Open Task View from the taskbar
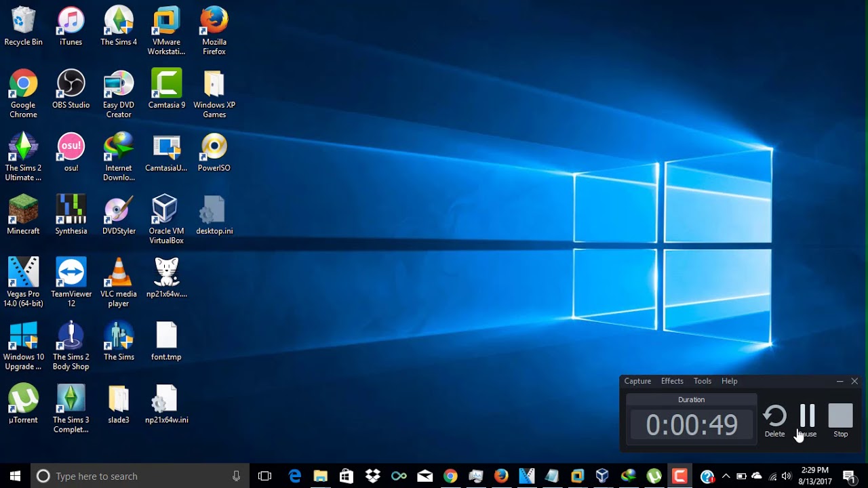868x488 pixels. coord(264,476)
